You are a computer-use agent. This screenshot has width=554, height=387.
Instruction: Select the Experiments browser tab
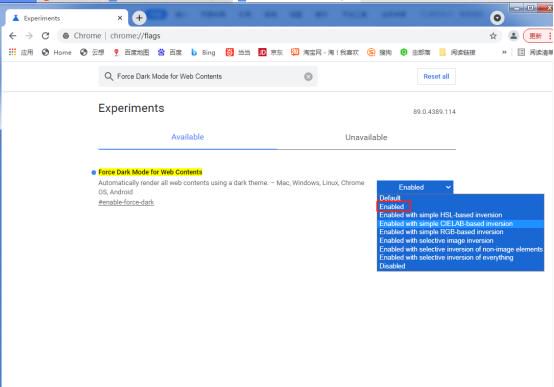[x=67, y=18]
